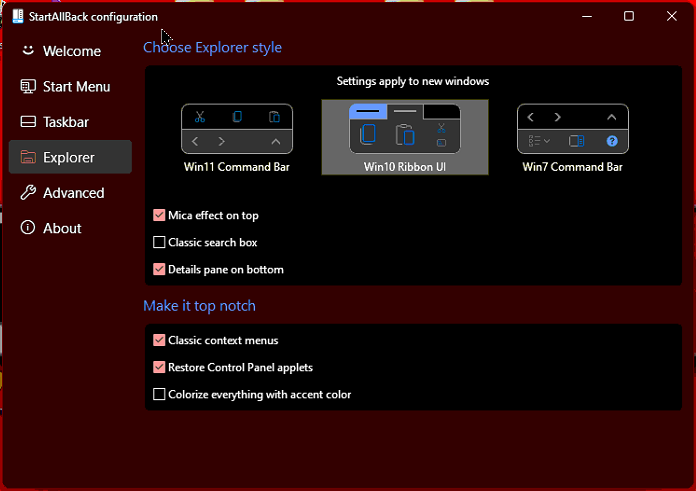This screenshot has width=696, height=491.
Task: Choose the Win10 Ribbon UI style preview
Action: click(x=404, y=129)
